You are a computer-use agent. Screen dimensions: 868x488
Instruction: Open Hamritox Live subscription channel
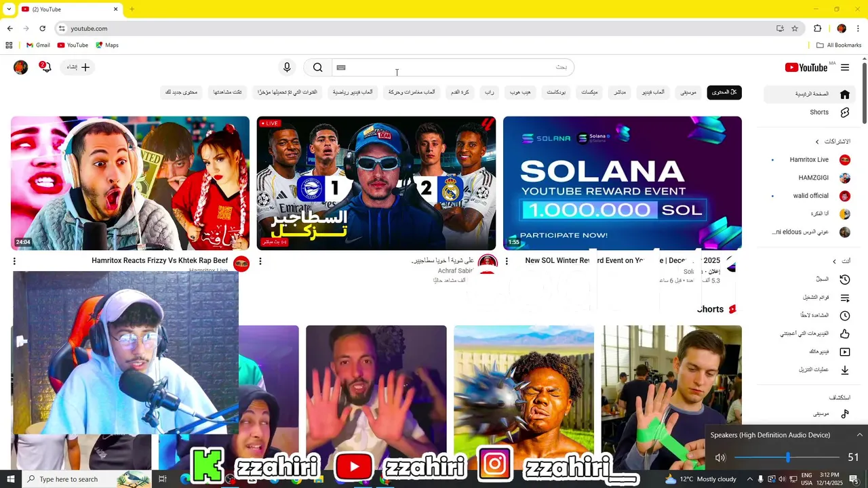(810, 160)
